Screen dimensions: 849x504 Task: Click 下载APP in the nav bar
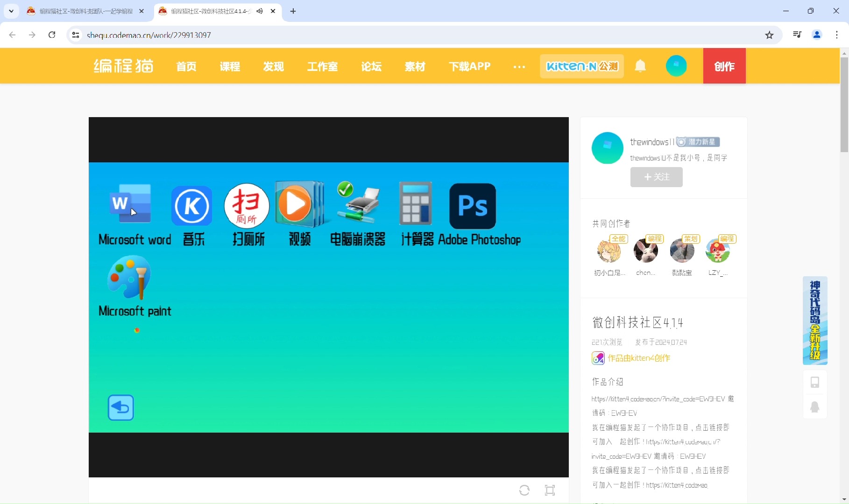tap(470, 66)
